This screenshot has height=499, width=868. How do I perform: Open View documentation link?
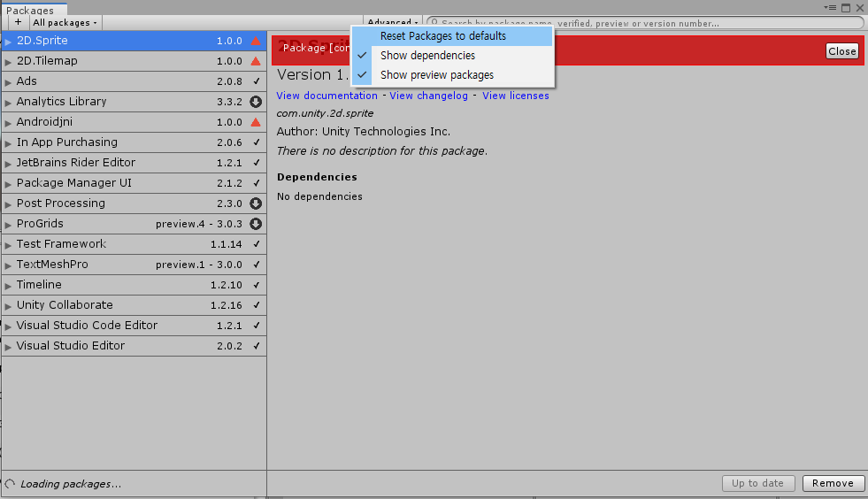click(x=326, y=96)
